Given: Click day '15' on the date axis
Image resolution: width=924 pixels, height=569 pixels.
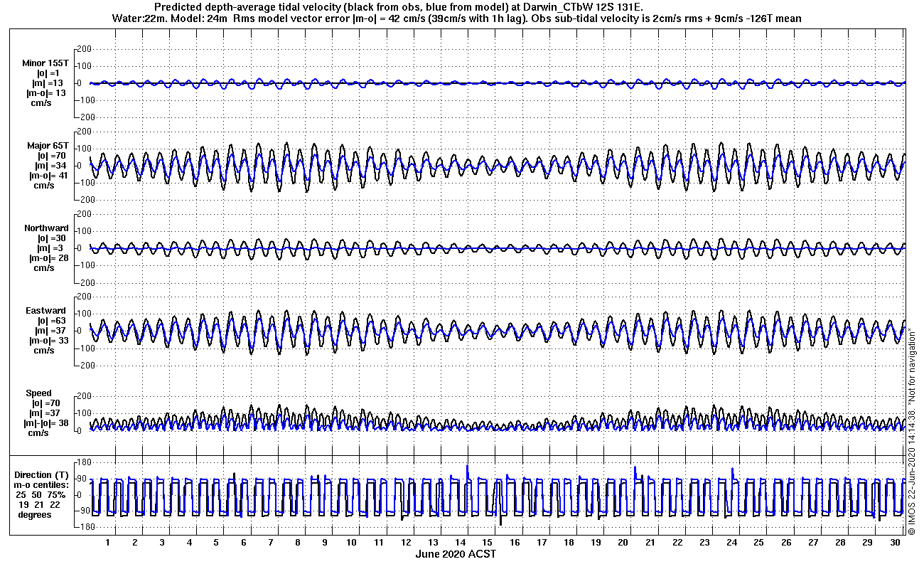Looking at the screenshot, I should 487,543.
